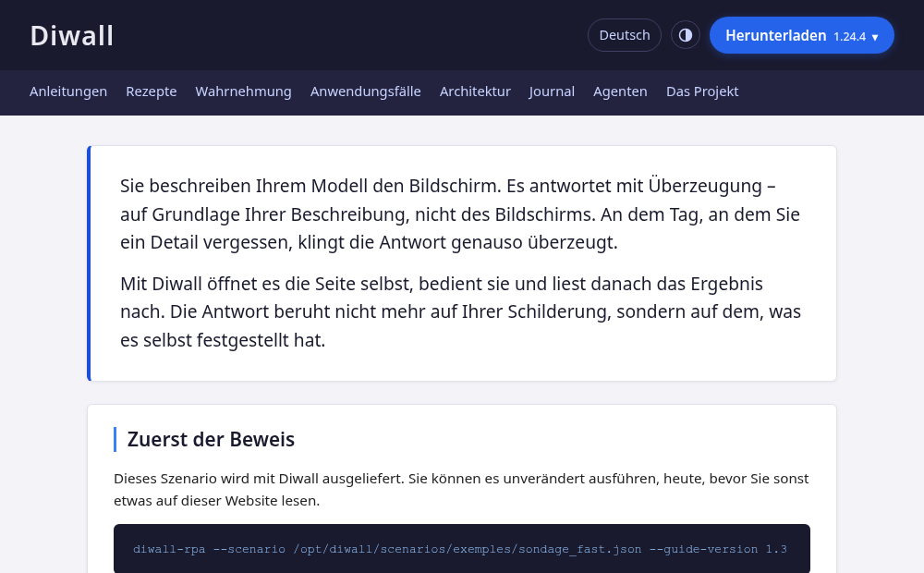Click the Herunterladen download button
This screenshot has height=573, width=924.
[x=801, y=35]
